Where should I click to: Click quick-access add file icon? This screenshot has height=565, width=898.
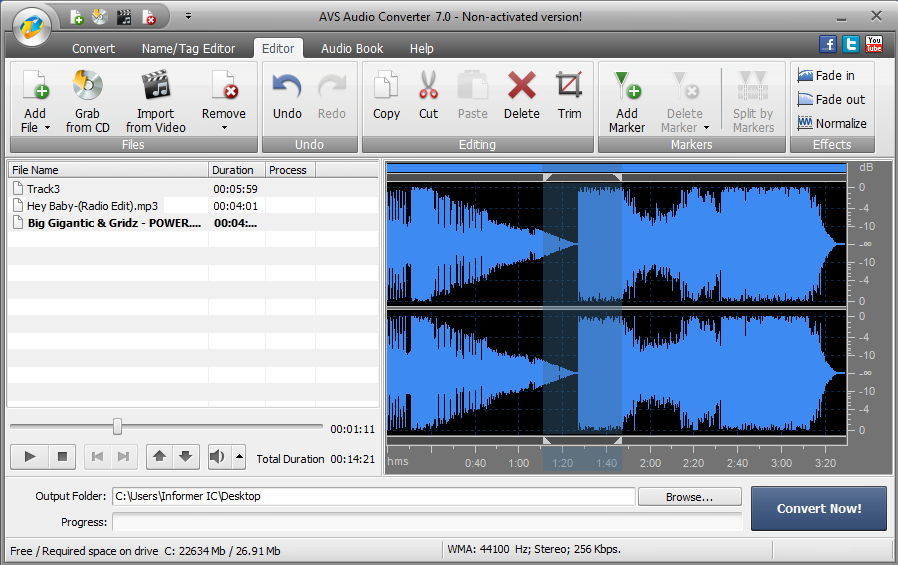pyautogui.click(x=77, y=17)
